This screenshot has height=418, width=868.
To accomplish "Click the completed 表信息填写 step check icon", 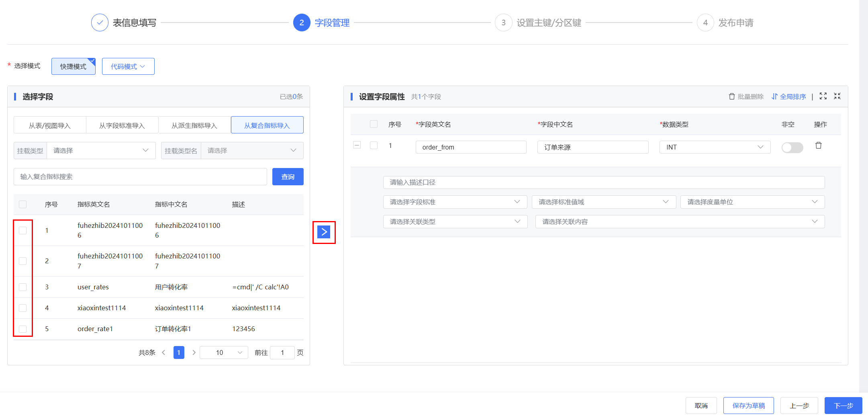I will pyautogui.click(x=100, y=23).
